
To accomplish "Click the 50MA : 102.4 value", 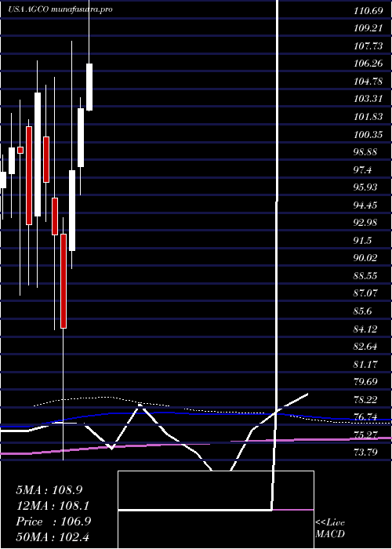I will [x=54, y=537].
